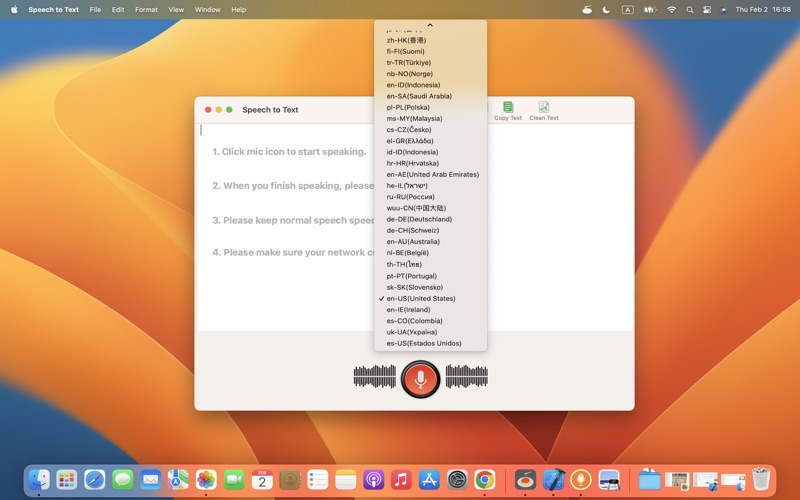Open the input source A icon

point(628,10)
